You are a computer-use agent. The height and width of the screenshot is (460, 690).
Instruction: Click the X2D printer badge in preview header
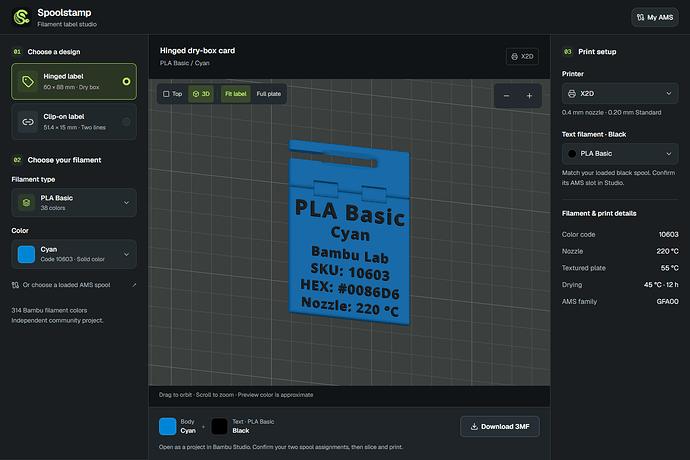pos(522,56)
